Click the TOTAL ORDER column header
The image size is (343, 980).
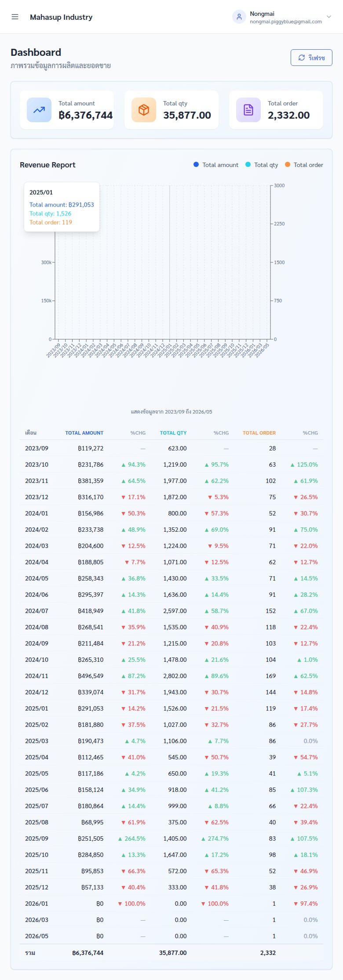coord(259,433)
